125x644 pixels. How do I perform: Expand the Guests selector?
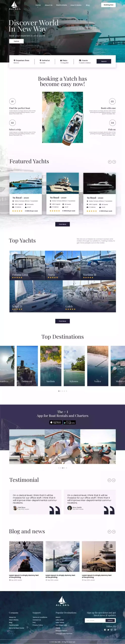[x=85, y=61]
